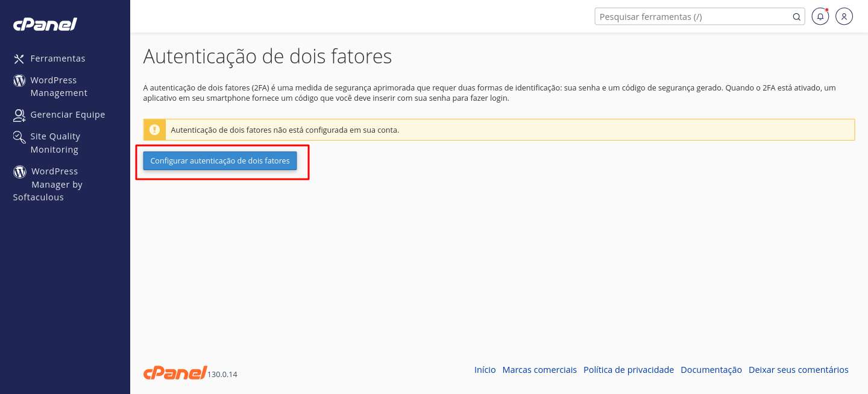The width and height of the screenshot is (868, 394).
Task: Visit the Política de privacidade link
Action: [x=628, y=370]
